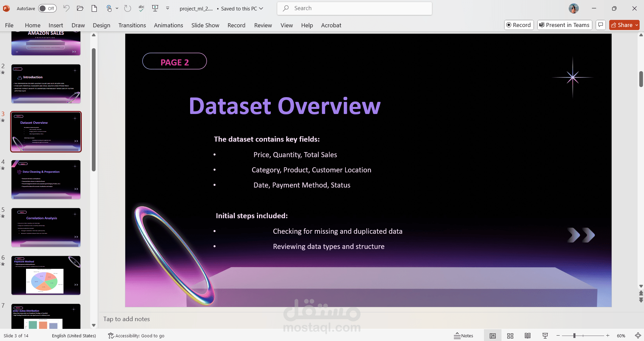Expand the Touch/Mouse mode dropdown arrow
Image resolution: width=644 pixels, height=341 pixels.
coord(117,8)
